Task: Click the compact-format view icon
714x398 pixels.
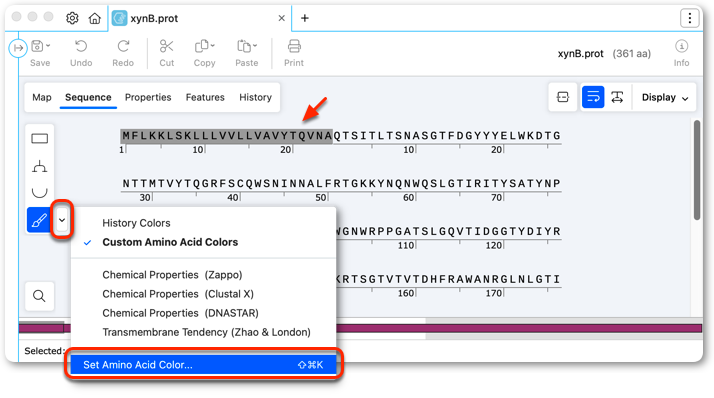Action: coord(563,97)
